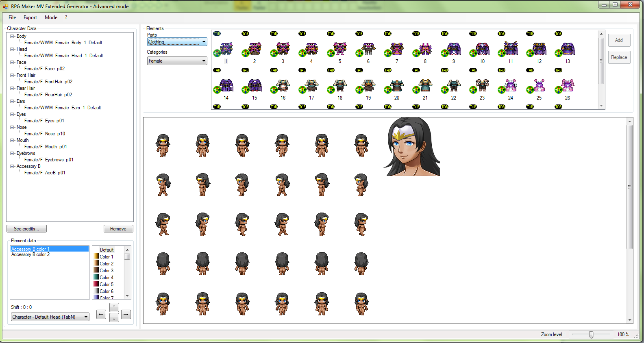Click the shift left arrow button
The image size is (644, 343).
[101, 314]
